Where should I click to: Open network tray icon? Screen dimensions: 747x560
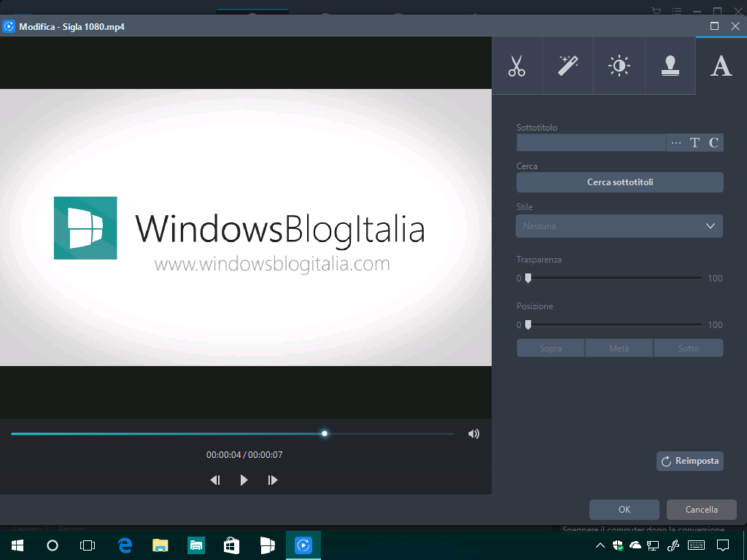tap(653, 545)
